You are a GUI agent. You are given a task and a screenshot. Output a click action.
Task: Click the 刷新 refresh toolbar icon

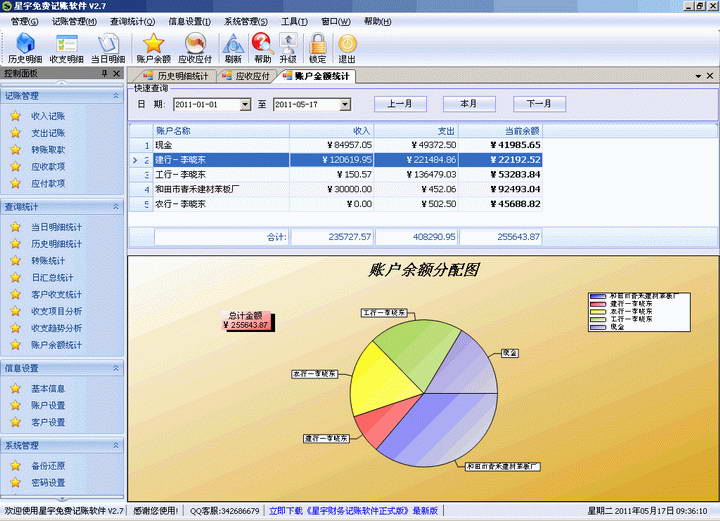point(233,48)
